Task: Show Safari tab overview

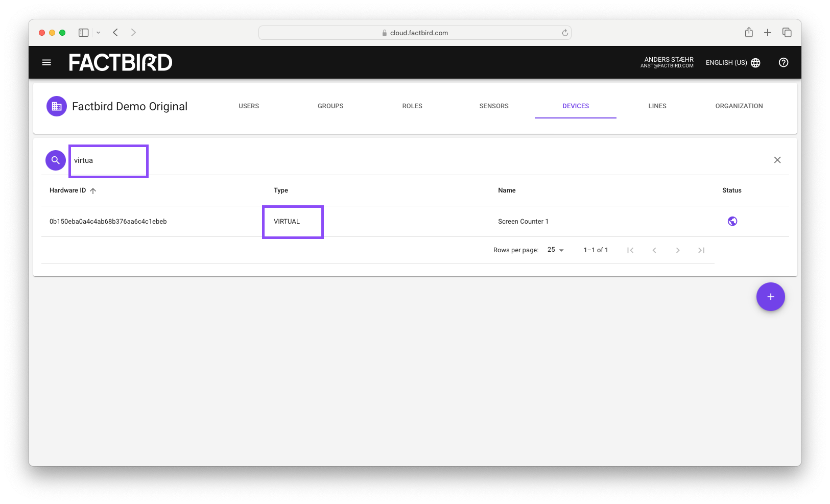Action: pos(787,33)
